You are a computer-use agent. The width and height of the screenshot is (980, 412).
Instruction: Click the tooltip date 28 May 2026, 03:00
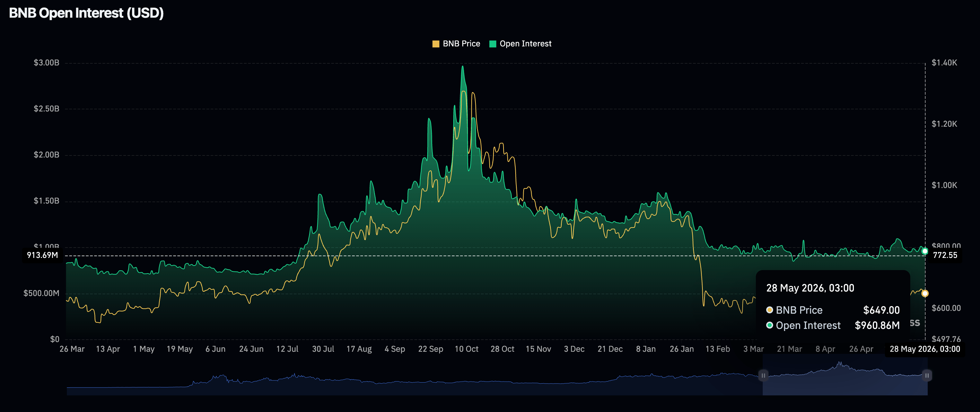810,288
